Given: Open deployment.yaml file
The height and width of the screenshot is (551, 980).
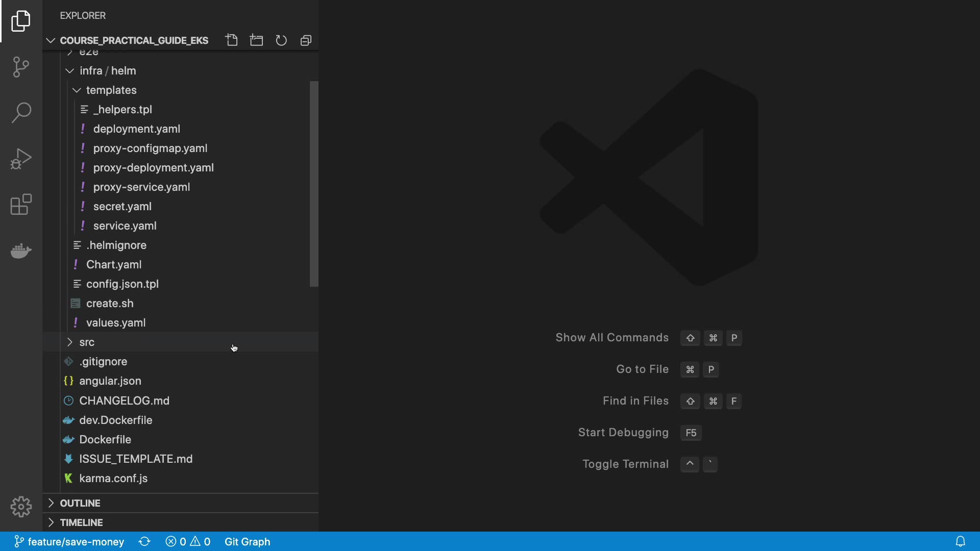Looking at the screenshot, I should click(136, 129).
